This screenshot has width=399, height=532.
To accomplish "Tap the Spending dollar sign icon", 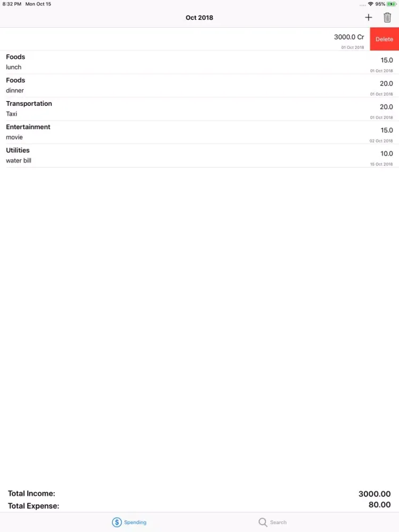I will (117, 522).
